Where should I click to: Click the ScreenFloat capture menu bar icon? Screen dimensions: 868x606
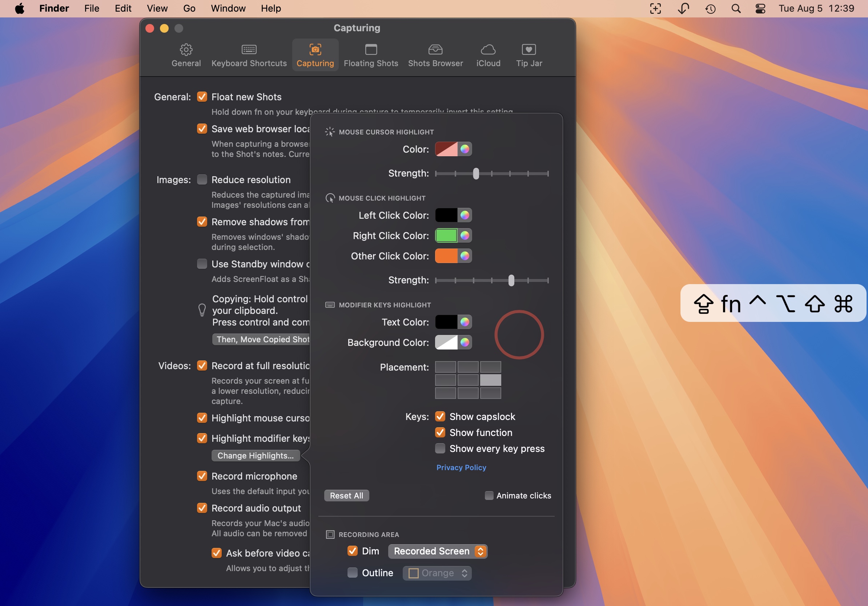pos(655,8)
